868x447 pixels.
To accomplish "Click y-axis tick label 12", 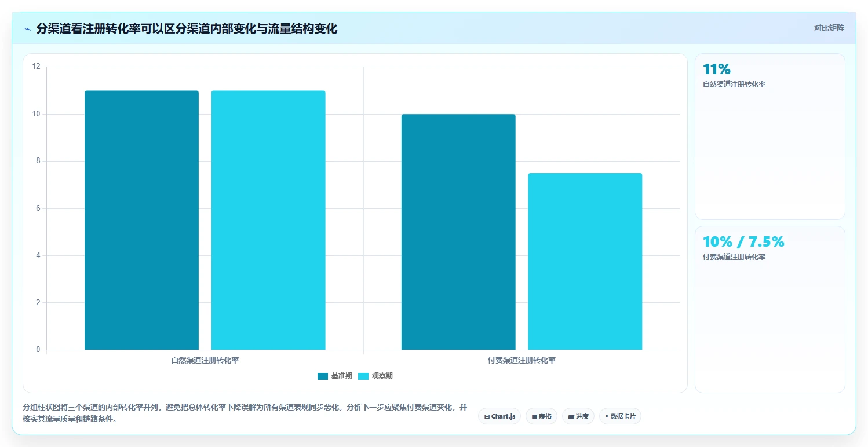I will [37, 67].
